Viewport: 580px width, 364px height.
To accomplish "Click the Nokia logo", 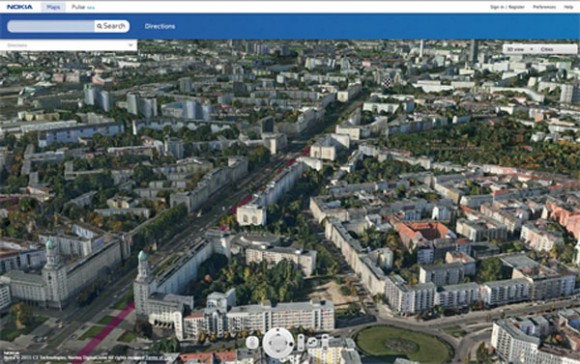I will click(x=20, y=7).
